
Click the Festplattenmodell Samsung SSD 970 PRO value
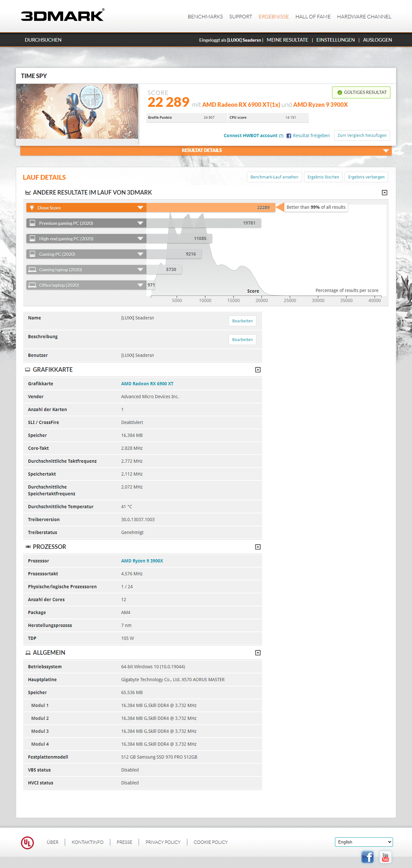tap(159, 757)
